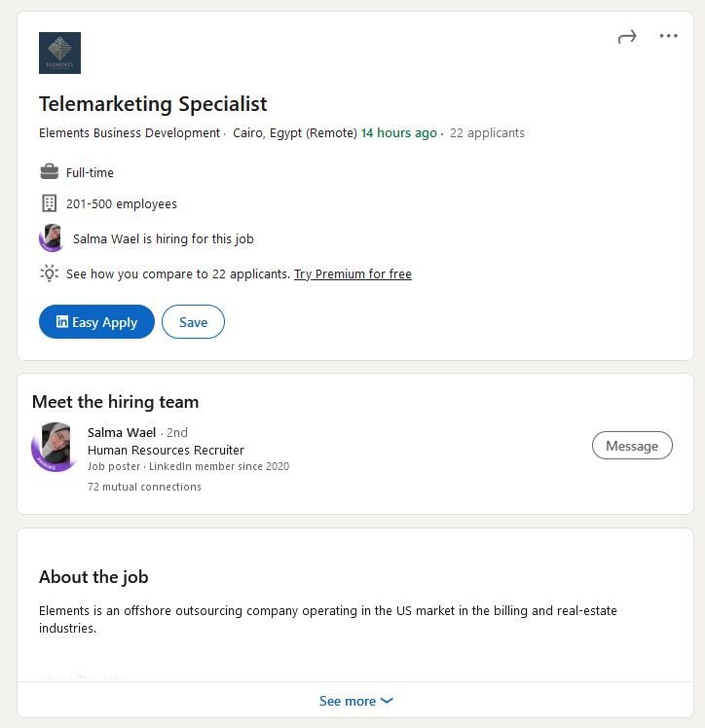This screenshot has height=728, width=705.
Task: Open Salma Wael hiring team avatar
Action: click(x=55, y=447)
